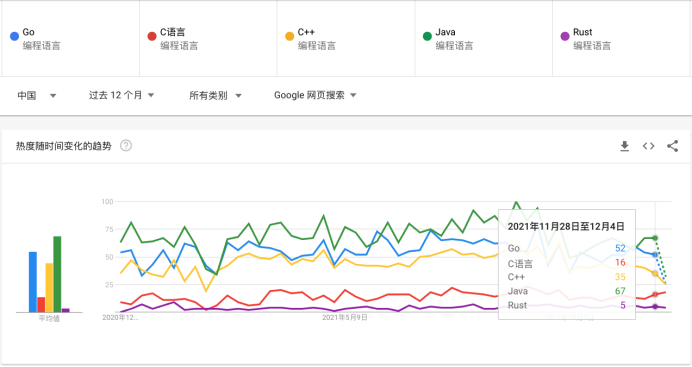Click the yellow C++ color dot
Viewport: 692px width, 367px height.
pyautogui.click(x=290, y=36)
